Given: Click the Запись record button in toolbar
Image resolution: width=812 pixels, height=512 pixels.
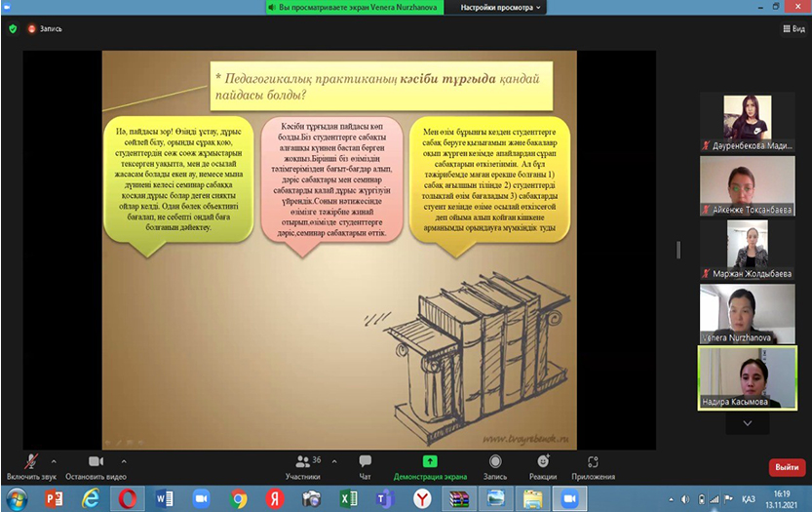Looking at the screenshot, I should [x=495, y=462].
